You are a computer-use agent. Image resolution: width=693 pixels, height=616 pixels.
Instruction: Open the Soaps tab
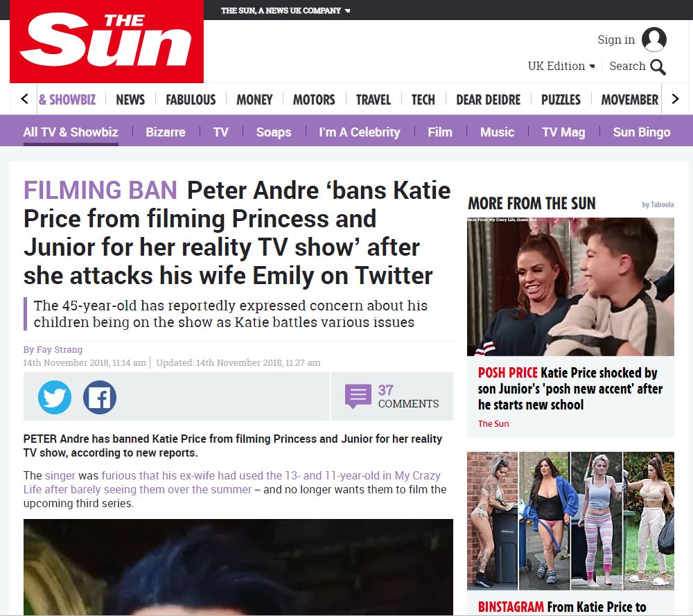pyautogui.click(x=274, y=132)
